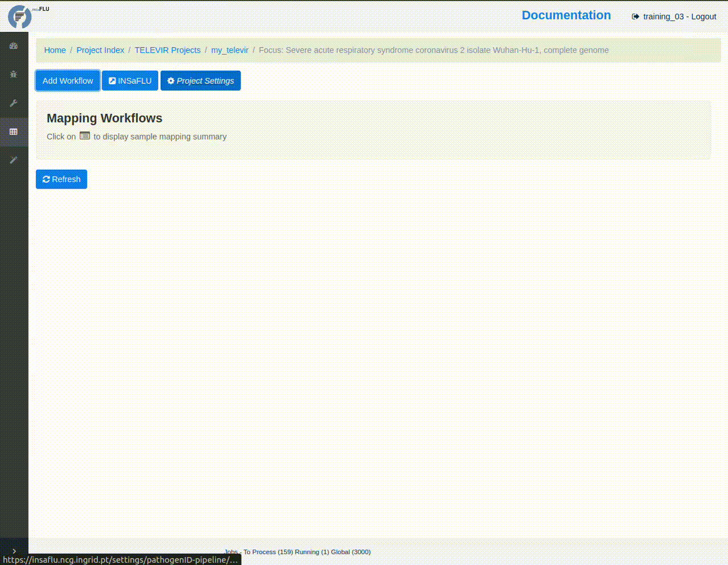Open Project Settings
This screenshot has width=728, height=565.
coord(201,81)
